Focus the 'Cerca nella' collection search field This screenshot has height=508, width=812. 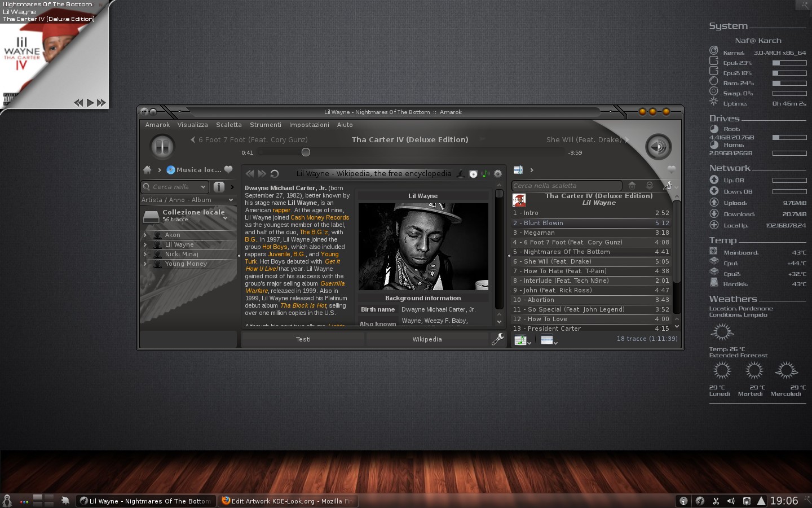174,187
